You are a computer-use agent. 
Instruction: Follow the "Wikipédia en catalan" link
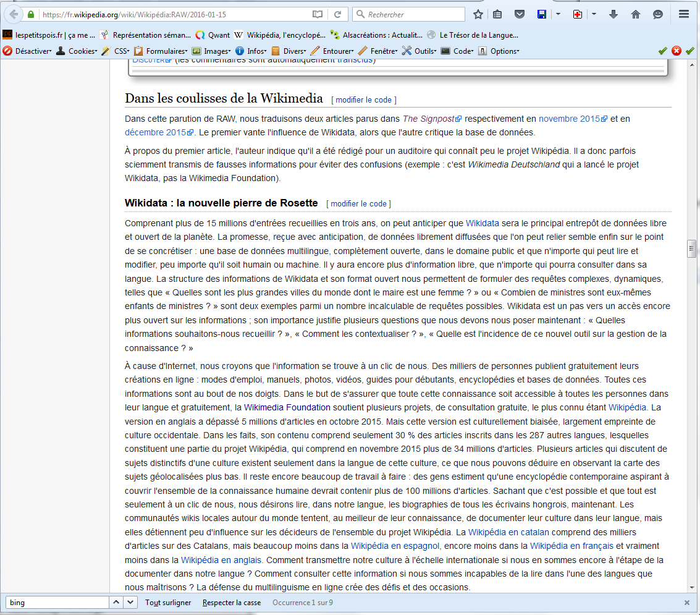click(x=508, y=532)
